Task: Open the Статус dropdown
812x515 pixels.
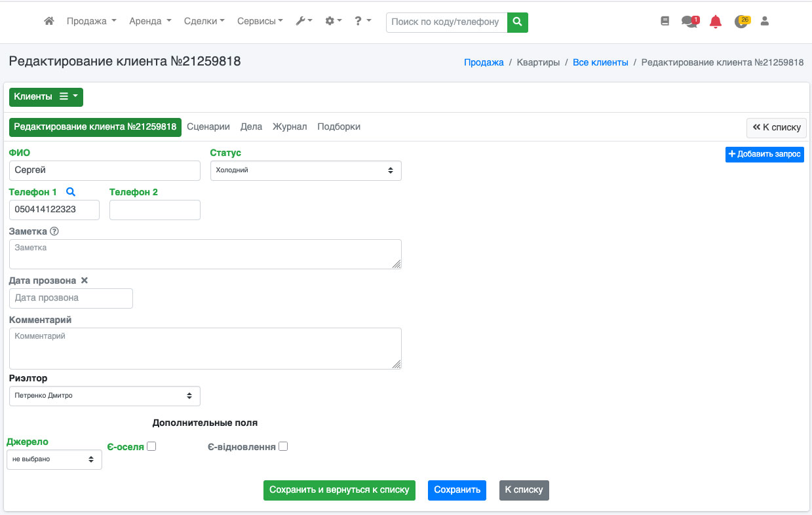Action: click(305, 170)
